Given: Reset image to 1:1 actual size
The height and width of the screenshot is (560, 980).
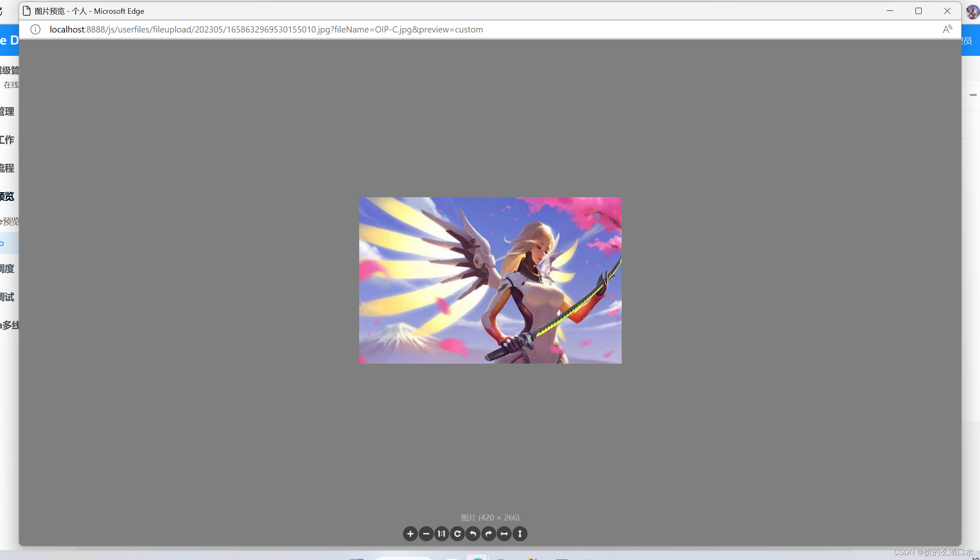Looking at the screenshot, I should pyautogui.click(x=442, y=533).
